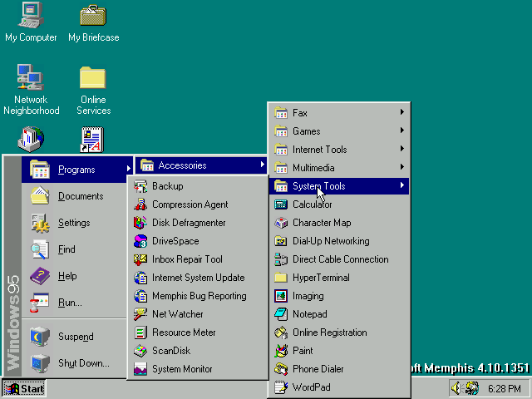Open the HyperTerminal folder entry

pyautogui.click(x=339, y=278)
